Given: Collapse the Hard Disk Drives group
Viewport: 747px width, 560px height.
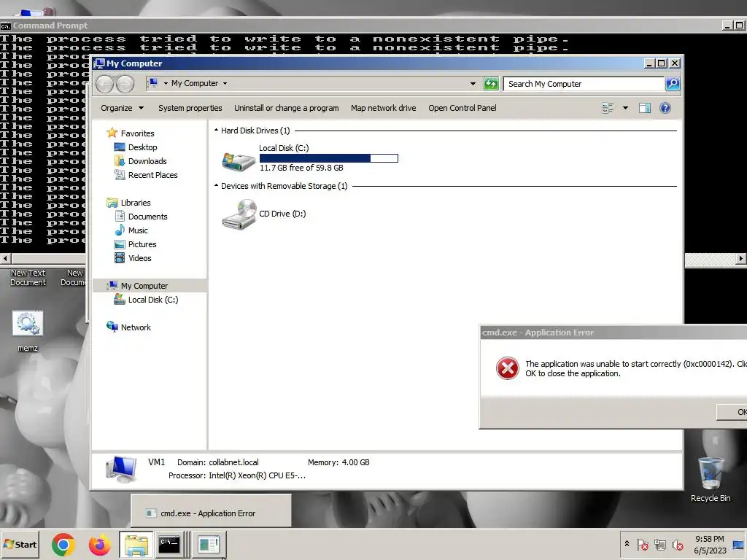Looking at the screenshot, I should pyautogui.click(x=216, y=130).
